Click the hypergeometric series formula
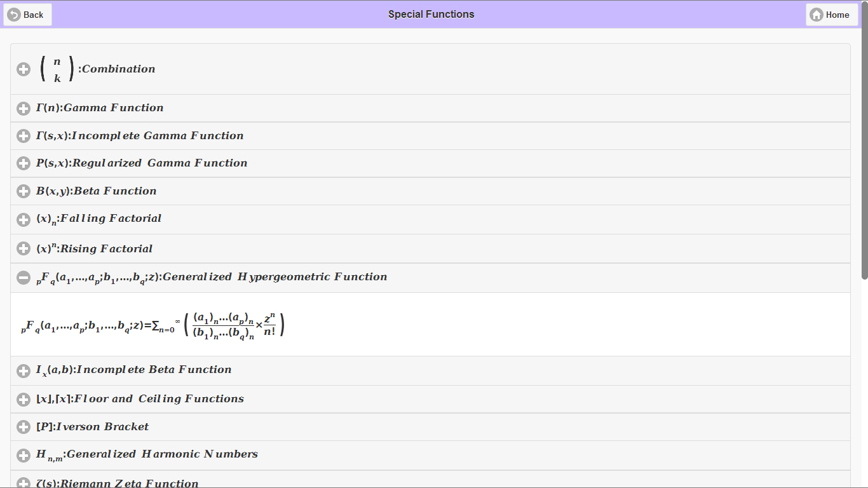 pyautogui.click(x=153, y=324)
